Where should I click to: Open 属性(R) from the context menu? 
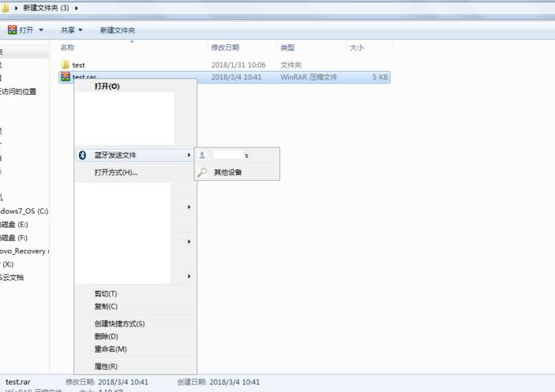click(x=106, y=366)
